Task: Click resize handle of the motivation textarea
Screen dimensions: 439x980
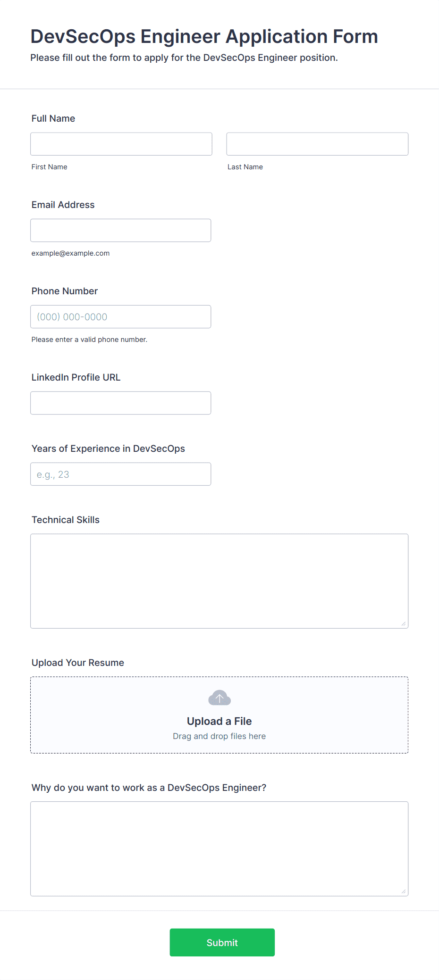Action: pyautogui.click(x=404, y=891)
